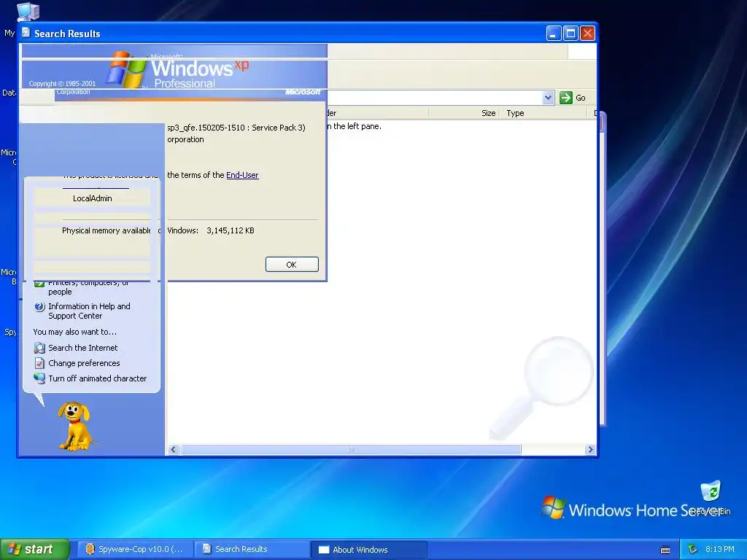Select the Recycle Bin desktop icon
The width and height of the screenshot is (747, 560).
click(x=711, y=497)
